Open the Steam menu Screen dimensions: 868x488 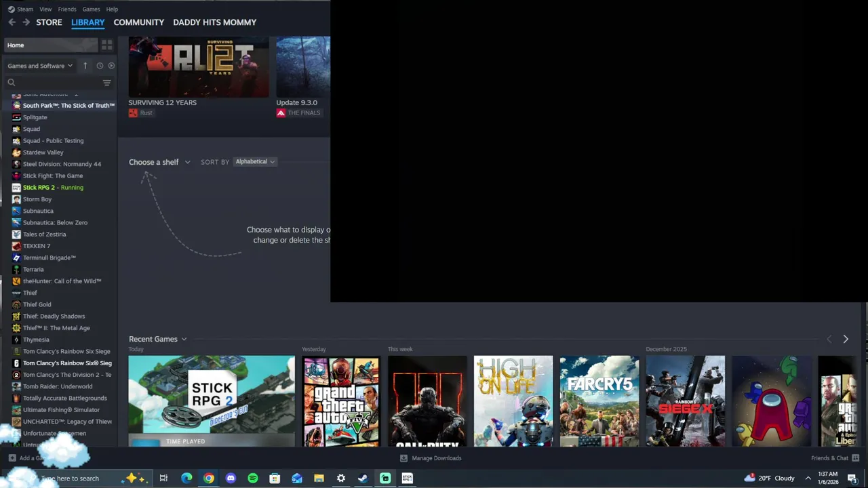coord(25,9)
